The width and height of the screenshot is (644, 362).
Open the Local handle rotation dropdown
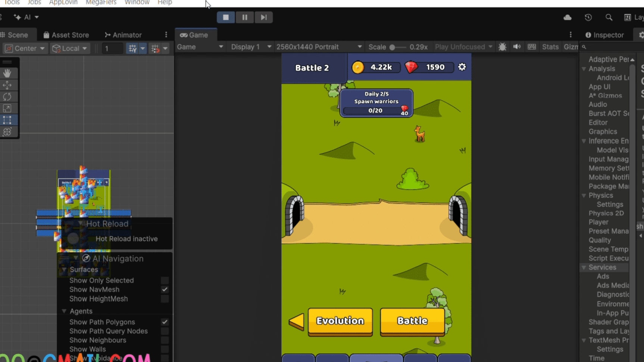click(x=70, y=48)
